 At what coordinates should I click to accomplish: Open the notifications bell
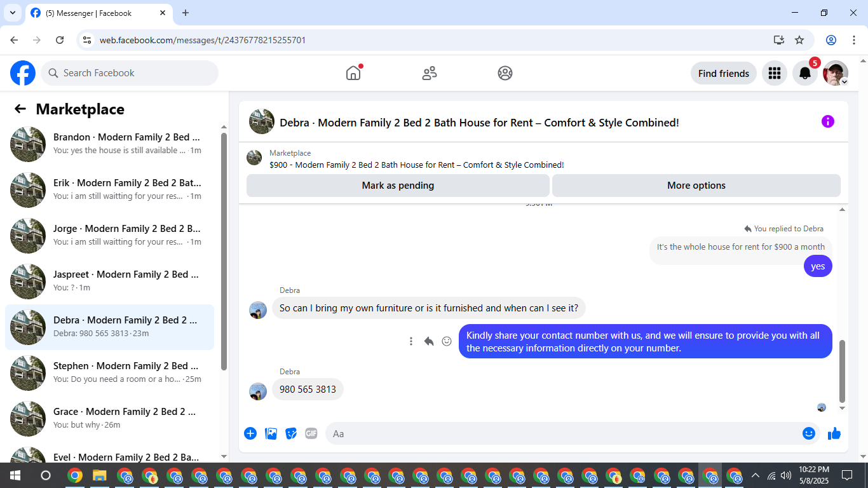tap(804, 73)
